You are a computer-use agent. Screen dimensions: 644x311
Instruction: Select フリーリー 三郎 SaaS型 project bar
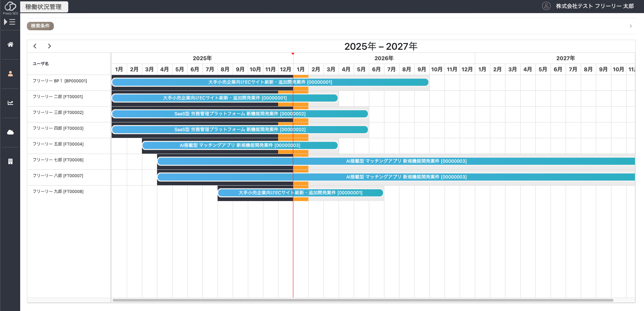240,114
